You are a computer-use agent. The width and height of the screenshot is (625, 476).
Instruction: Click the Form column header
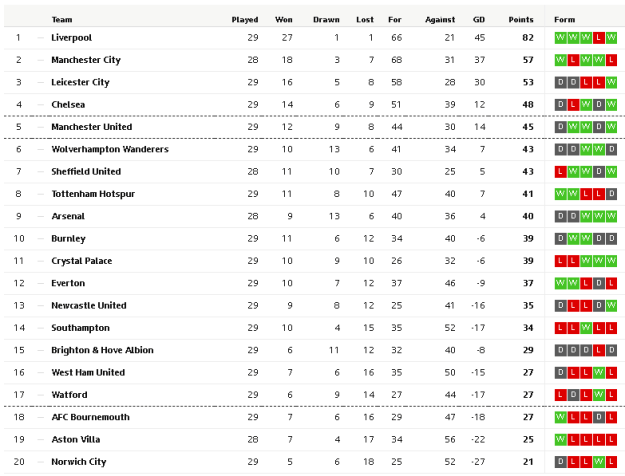(565, 19)
